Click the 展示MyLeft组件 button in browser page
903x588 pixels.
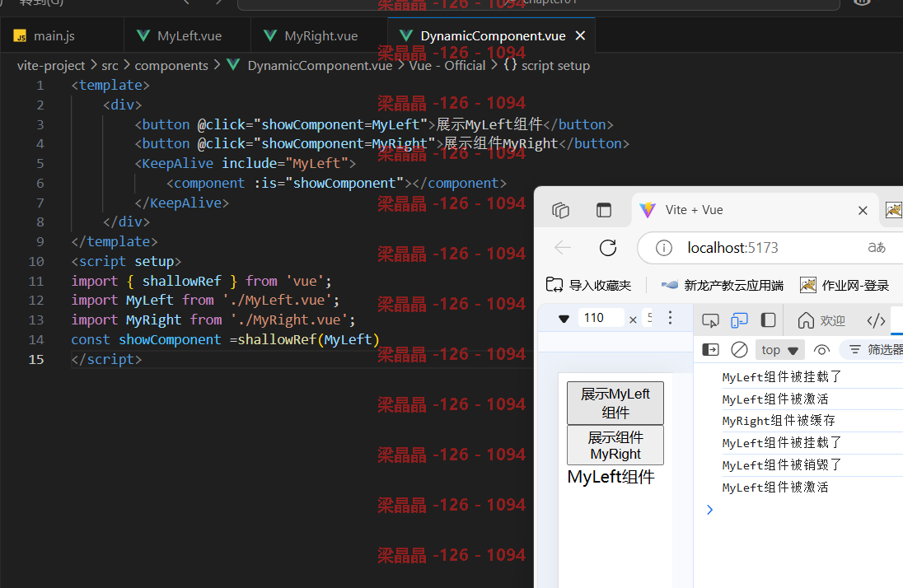[x=615, y=404]
